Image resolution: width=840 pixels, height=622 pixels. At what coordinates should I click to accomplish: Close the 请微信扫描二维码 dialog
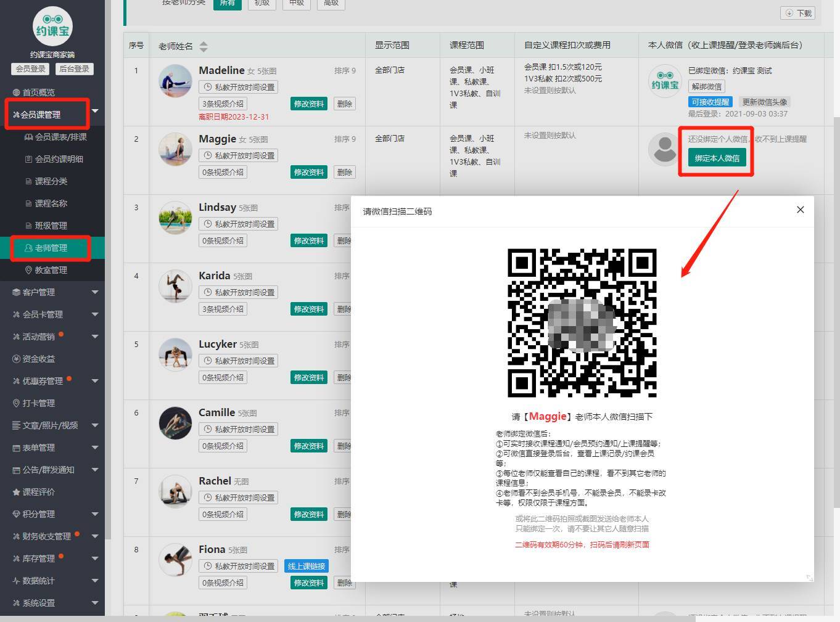tap(800, 210)
